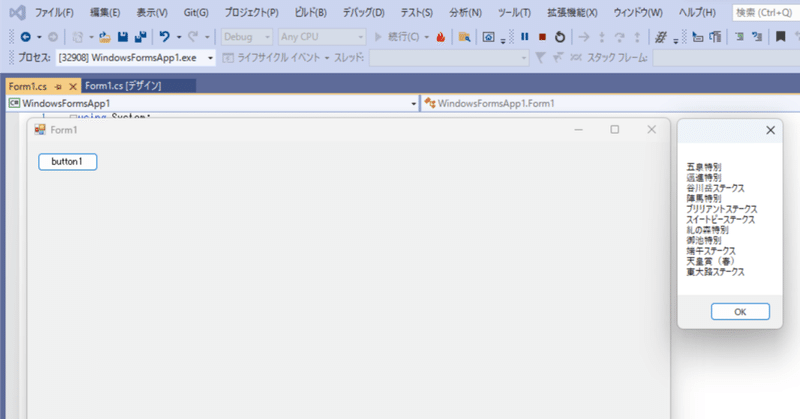Click the Hot Reload flame icon
Viewport: 800px width, 419px height.
[x=441, y=37]
